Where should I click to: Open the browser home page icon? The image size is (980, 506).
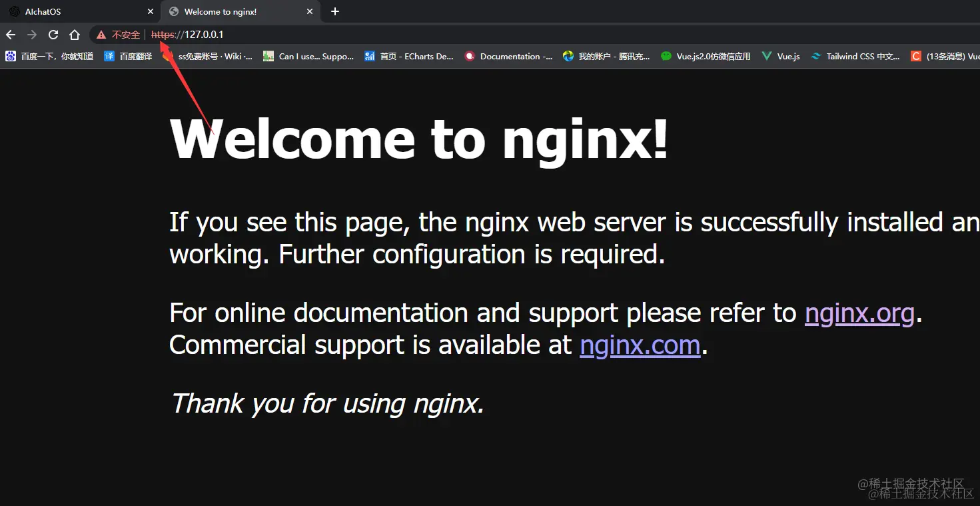(75, 35)
